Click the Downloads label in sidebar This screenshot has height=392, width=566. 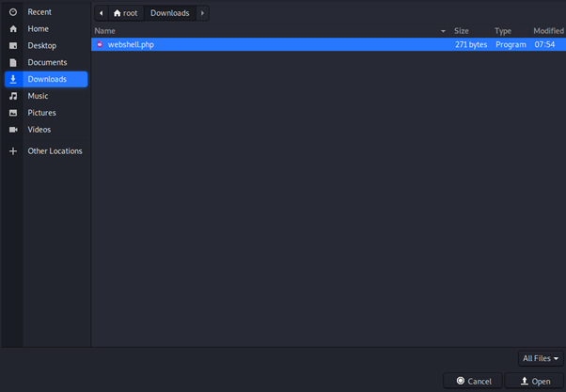point(47,79)
